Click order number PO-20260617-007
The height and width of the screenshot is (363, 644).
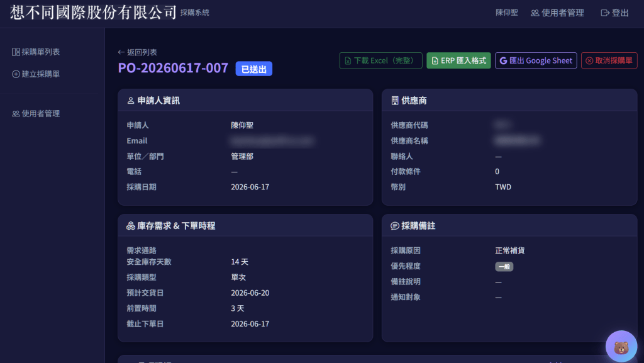coord(173,68)
